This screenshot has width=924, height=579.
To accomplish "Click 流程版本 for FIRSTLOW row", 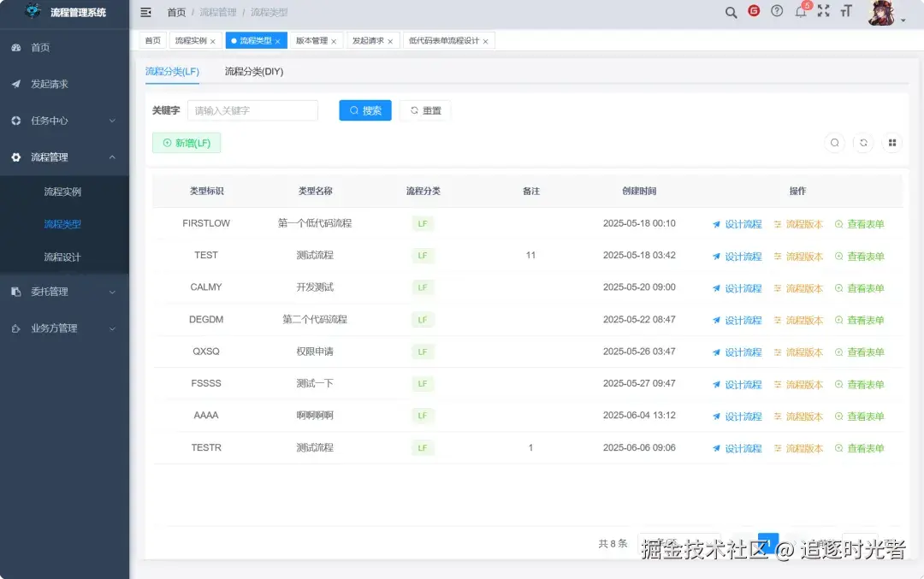I will 798,224.
